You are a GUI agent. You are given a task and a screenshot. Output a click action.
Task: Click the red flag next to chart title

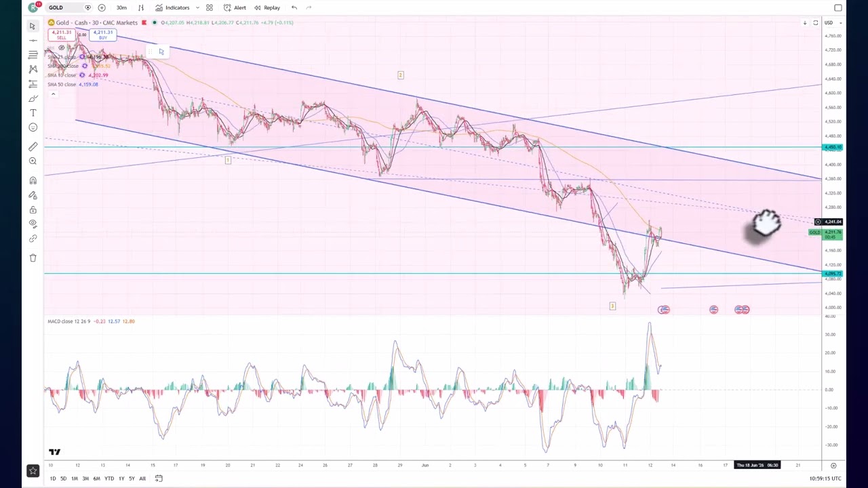(144, 22)
